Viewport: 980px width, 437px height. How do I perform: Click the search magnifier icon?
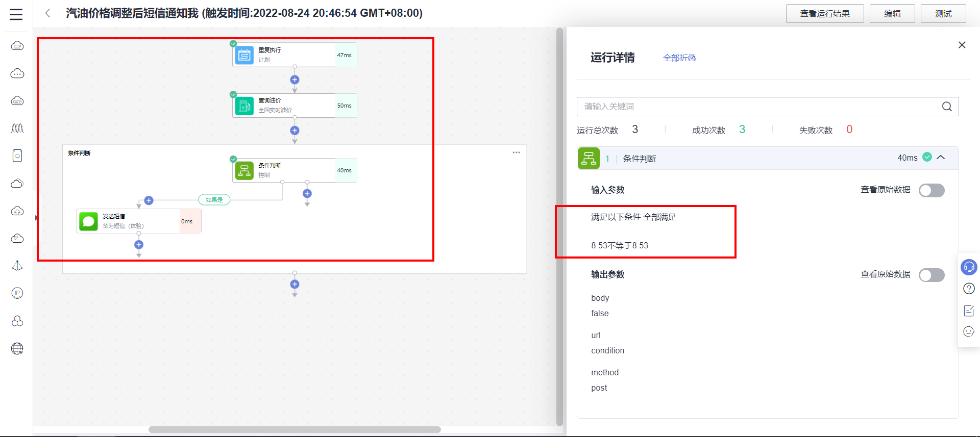tap(947, 107)
